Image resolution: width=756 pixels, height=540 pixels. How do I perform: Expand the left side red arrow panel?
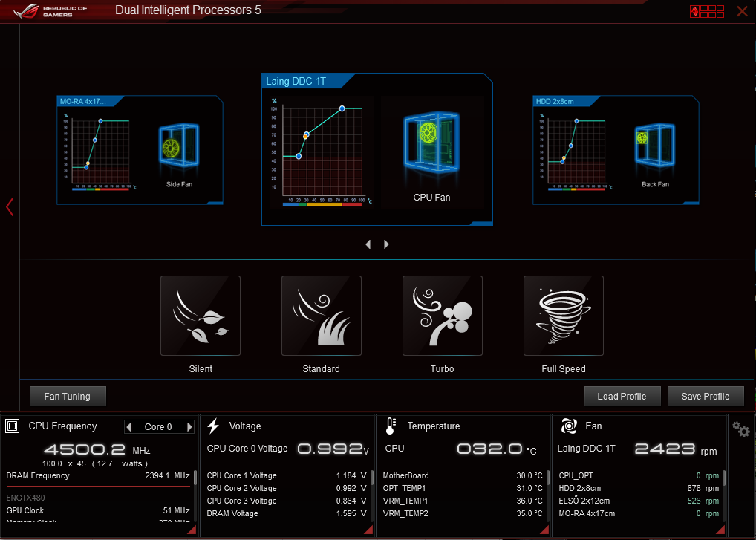pos(10,206)
